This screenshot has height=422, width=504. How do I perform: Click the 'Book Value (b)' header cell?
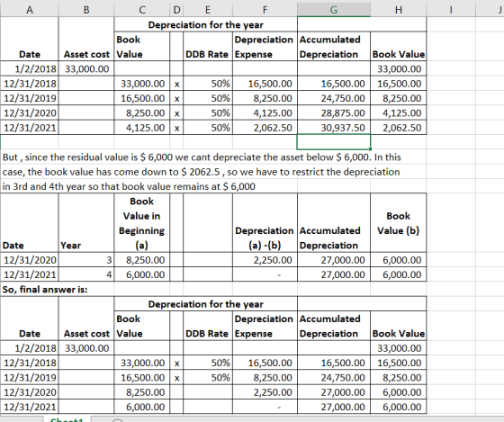click(398, 223)
